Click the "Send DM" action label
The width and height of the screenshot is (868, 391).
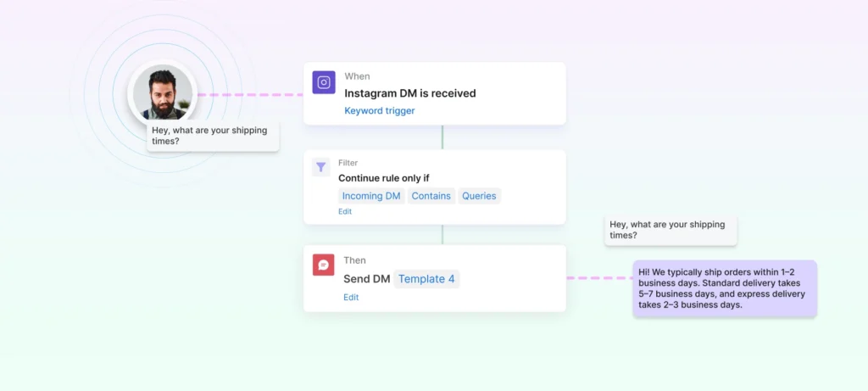365,279
